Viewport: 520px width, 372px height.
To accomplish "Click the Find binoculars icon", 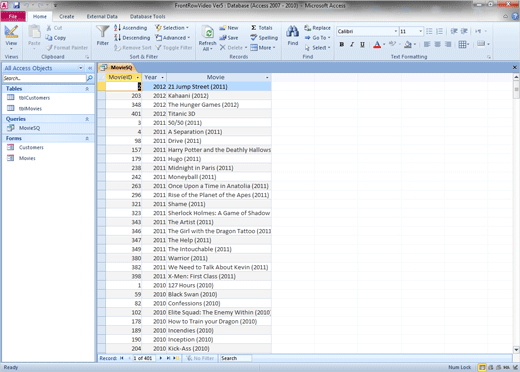I will pos(293,32).
